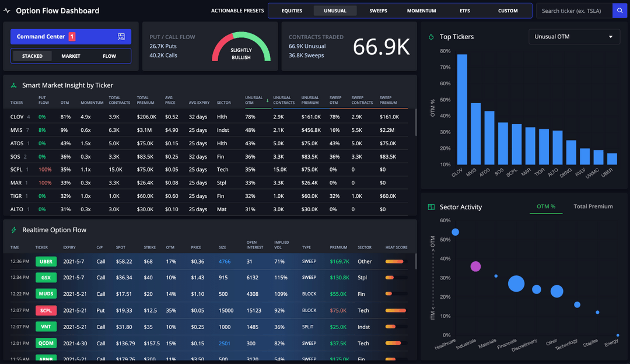630x364 pixels.
Task: Sort by Sweep Premium column header
Action: pyautogui.click(x=388, y=100)
